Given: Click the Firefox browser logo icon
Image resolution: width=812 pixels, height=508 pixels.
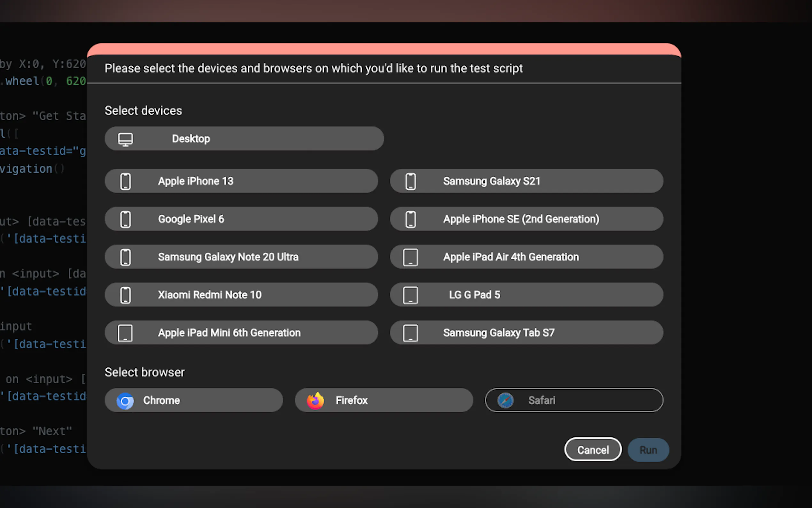Looking at the screenshot, I should click(x=315, y=401).
